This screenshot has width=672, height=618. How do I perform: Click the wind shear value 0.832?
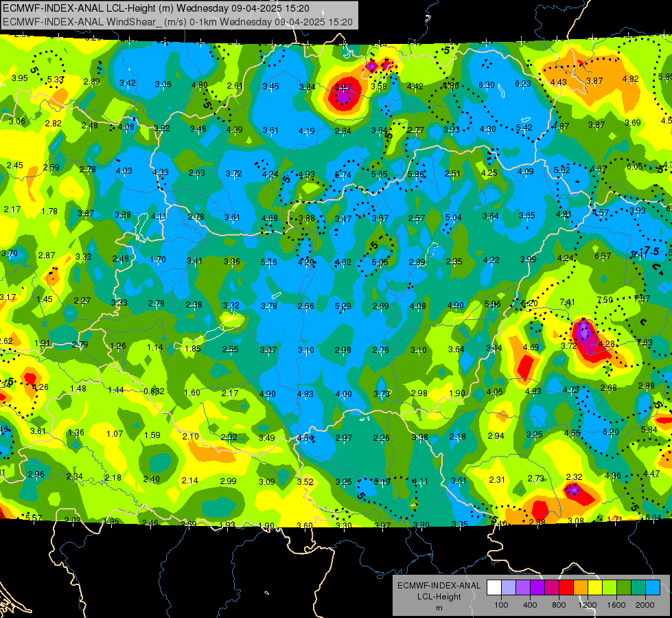click(154, 391)
